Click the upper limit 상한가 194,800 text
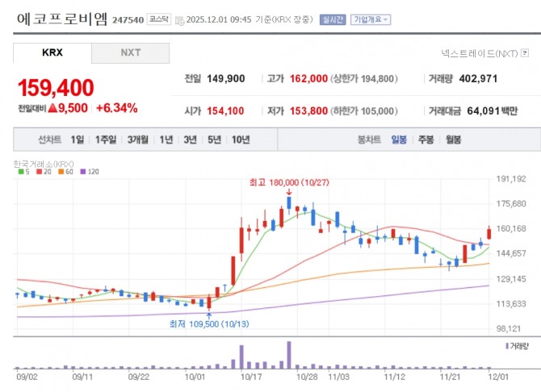 point(364,78)
